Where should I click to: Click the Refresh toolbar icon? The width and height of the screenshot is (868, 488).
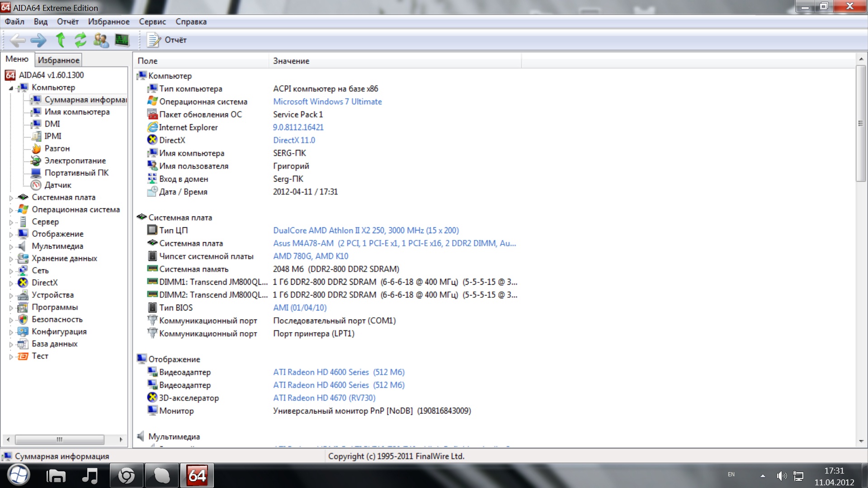tap(80, 40)
